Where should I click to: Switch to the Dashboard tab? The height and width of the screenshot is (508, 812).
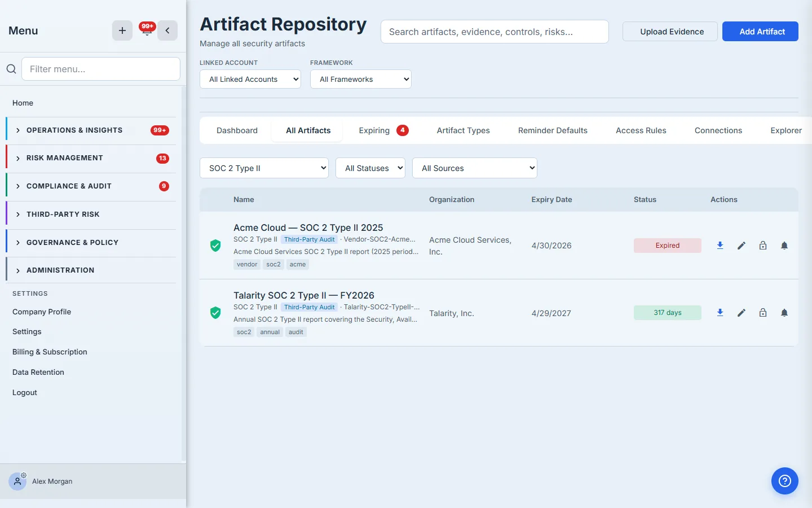pyautogui.click(x=237, y=130)
